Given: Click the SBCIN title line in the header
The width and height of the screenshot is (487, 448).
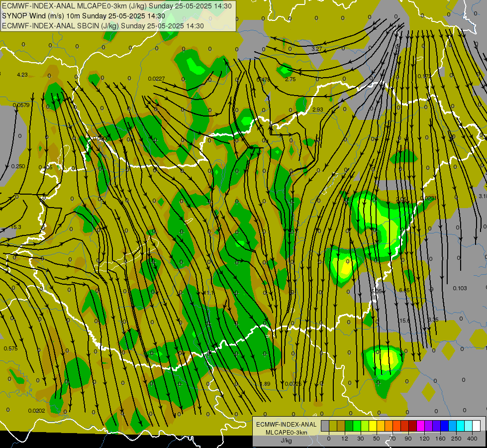Looking at the screenshot, I should (x=103, y=26).
